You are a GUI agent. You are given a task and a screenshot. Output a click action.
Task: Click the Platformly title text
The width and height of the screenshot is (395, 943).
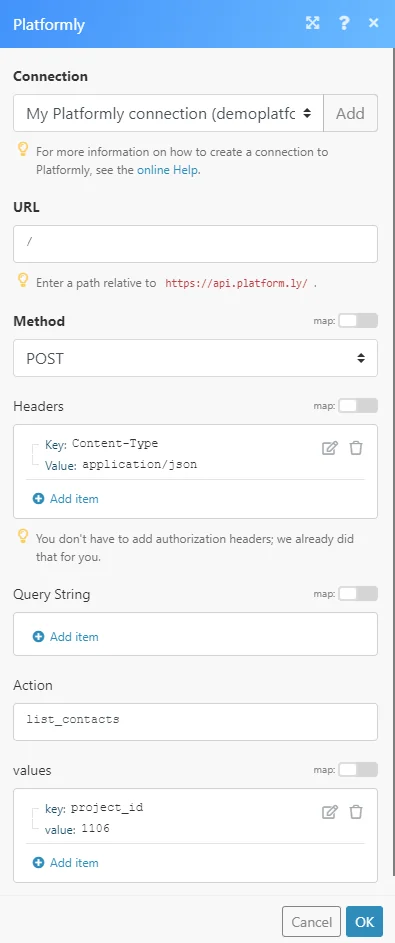pos(49,25)
